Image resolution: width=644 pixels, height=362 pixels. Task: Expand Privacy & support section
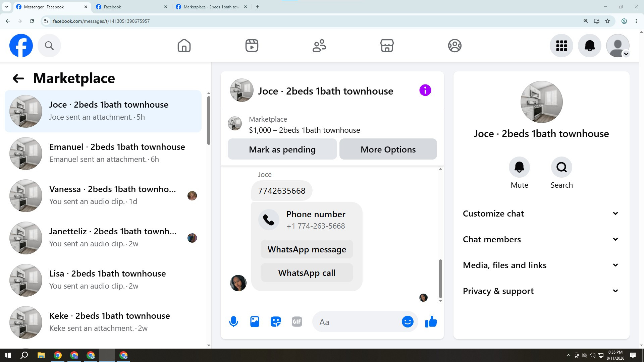tap(541, 291)
